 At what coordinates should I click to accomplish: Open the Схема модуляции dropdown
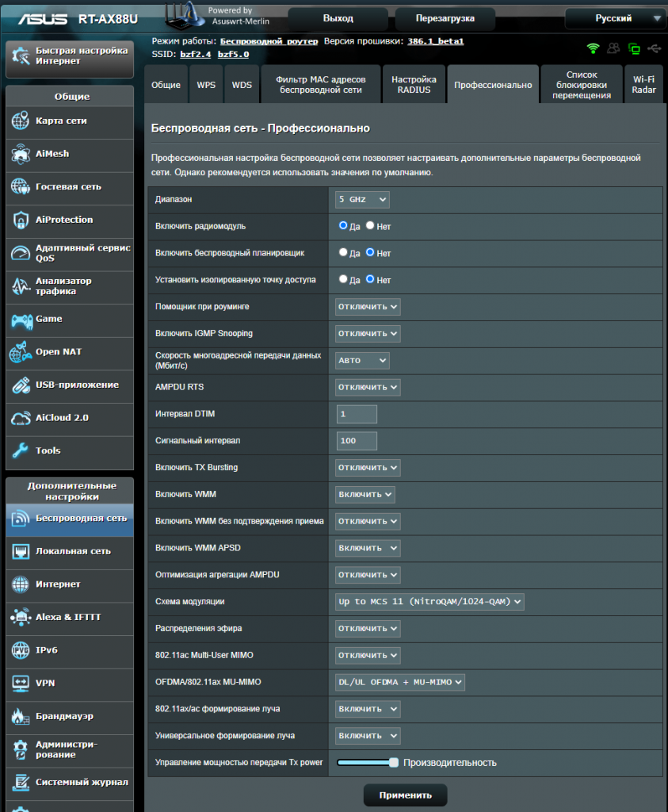tap(429, 602)
